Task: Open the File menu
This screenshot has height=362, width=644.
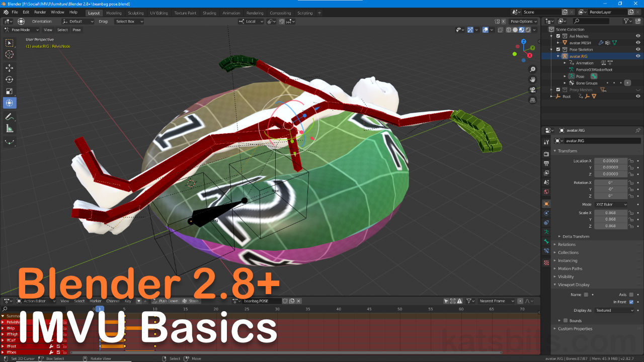Action: pyautogui.click(x=15, y=12)
